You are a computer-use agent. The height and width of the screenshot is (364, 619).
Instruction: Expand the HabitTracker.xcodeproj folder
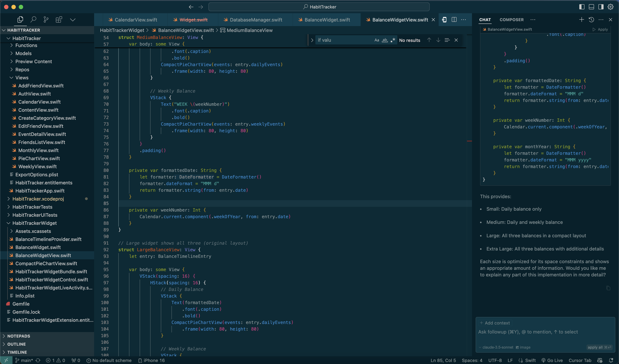click(47, 199)
